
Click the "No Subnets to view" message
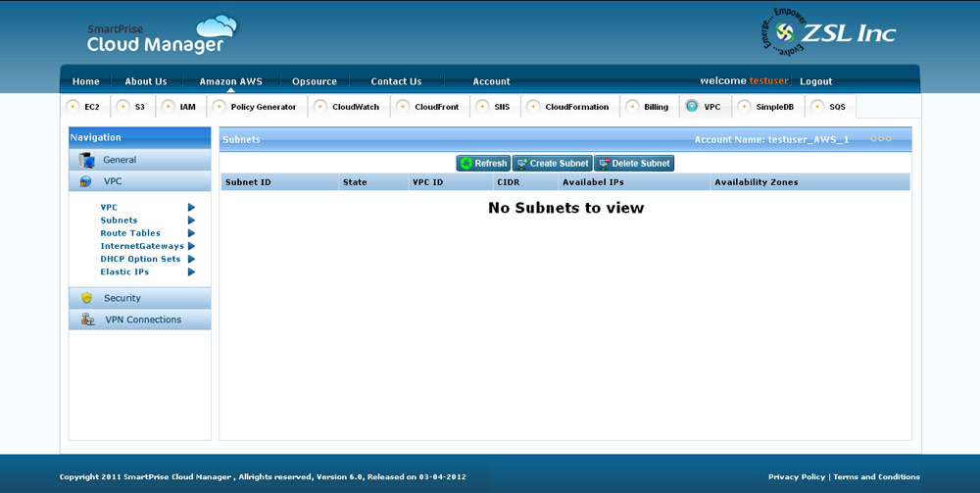point(565,208)
